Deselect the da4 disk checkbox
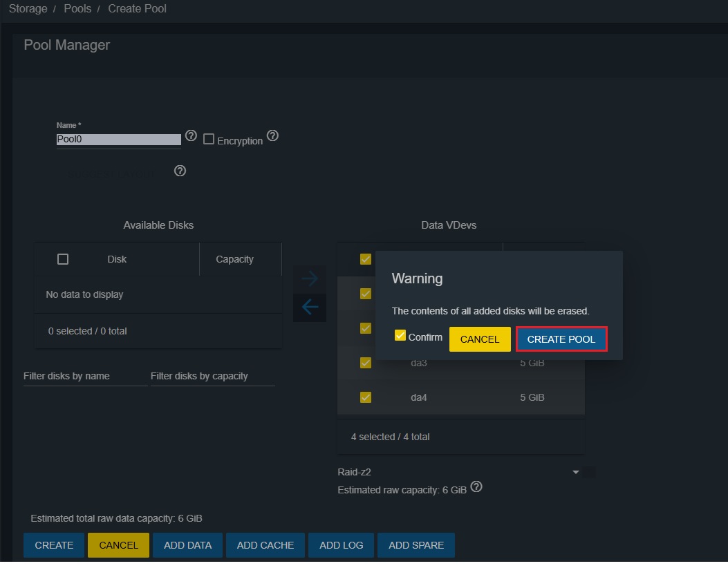The height and width of the screenshot is (568, 728). click(366, 397)
